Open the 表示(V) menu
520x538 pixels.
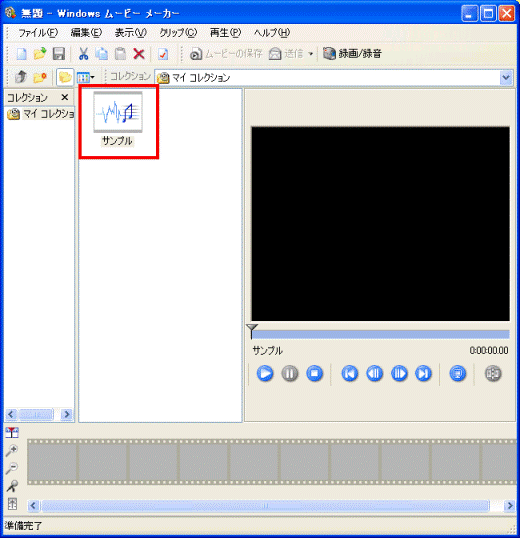(131, 33)
